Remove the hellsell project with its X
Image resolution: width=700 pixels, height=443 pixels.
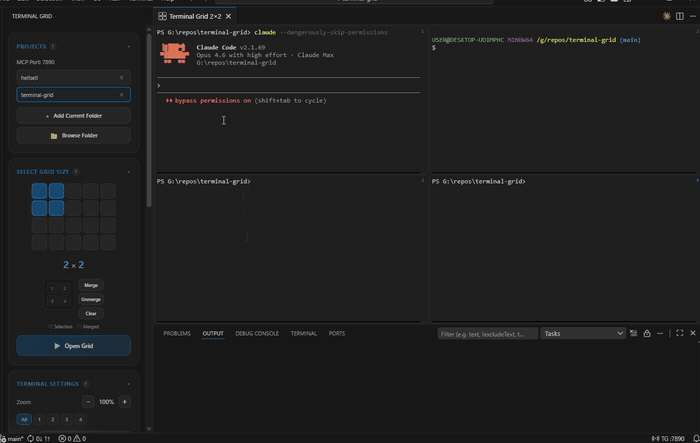click(121, 77)
